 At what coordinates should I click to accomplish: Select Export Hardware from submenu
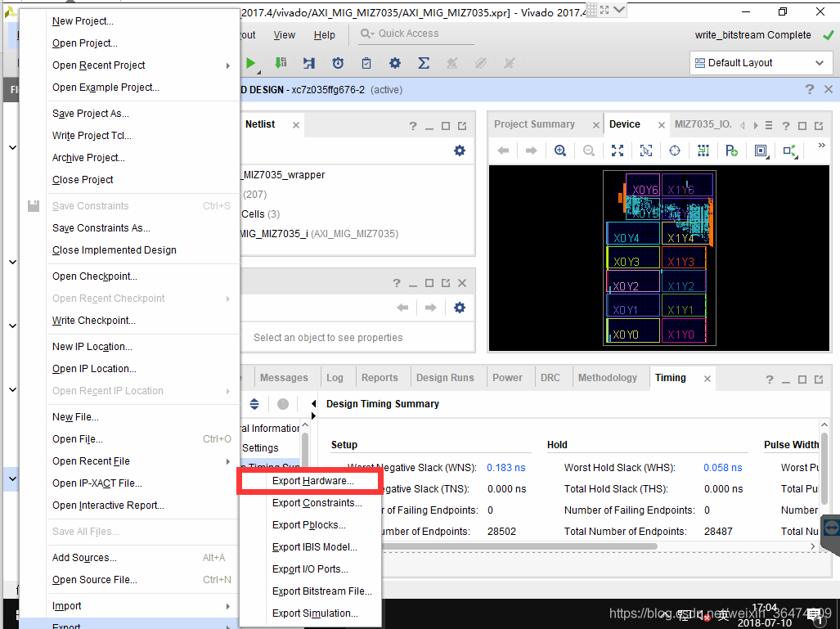coord(312,481)
